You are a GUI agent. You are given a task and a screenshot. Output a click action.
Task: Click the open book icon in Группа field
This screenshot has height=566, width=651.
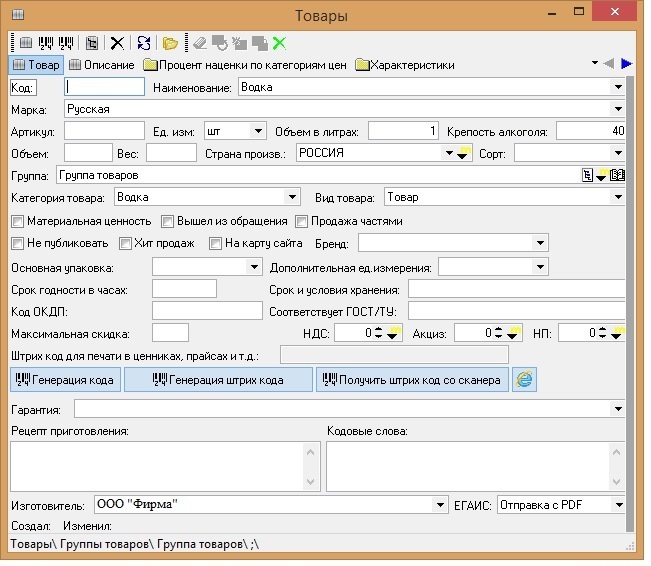click(617, 175)
